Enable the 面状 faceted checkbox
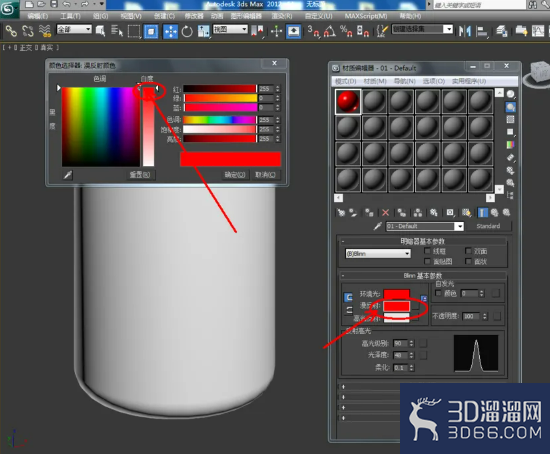Image resolution: width=550 pixels, height=454 pixels. tap(468, 261)
